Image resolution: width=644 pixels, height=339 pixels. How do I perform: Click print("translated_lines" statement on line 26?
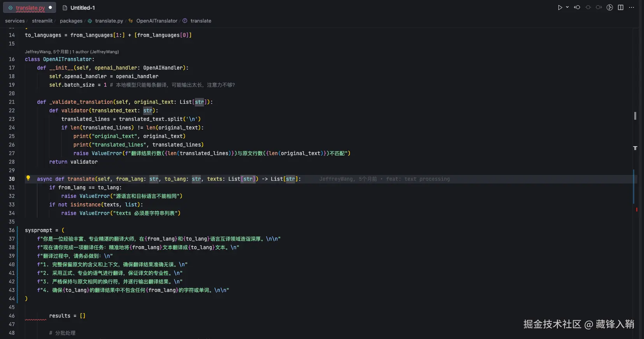pos(139,145)
